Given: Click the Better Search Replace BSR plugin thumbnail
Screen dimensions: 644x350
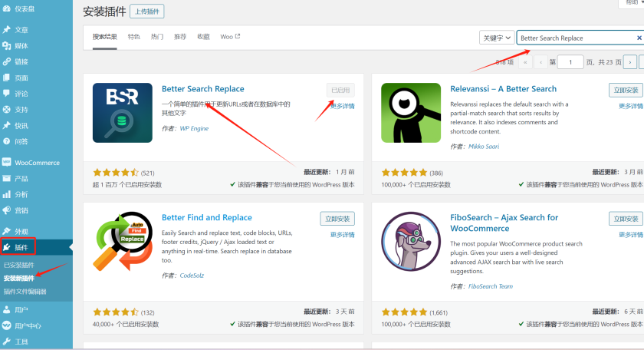Looking at the screenshot, I should coord(123,113).
